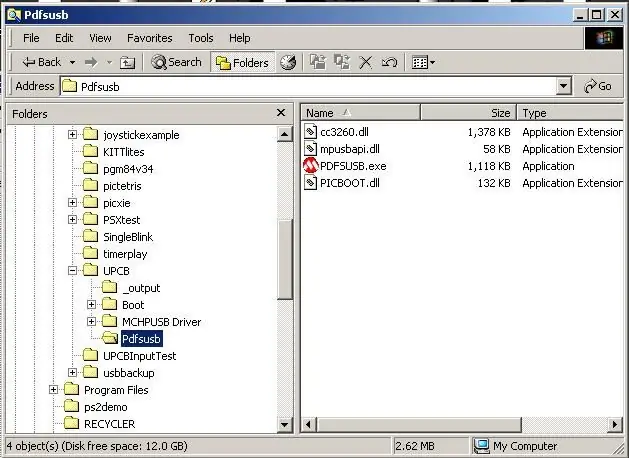Click the My Computer status bar icon

click(481, 446)
